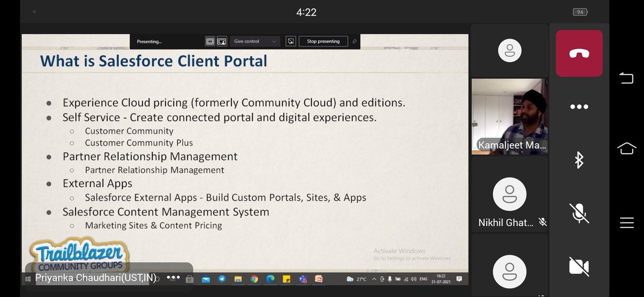644x297 pixels.
Task: Click Stop presenting in sharing toolbar
Action: click(x=323, y=41)
